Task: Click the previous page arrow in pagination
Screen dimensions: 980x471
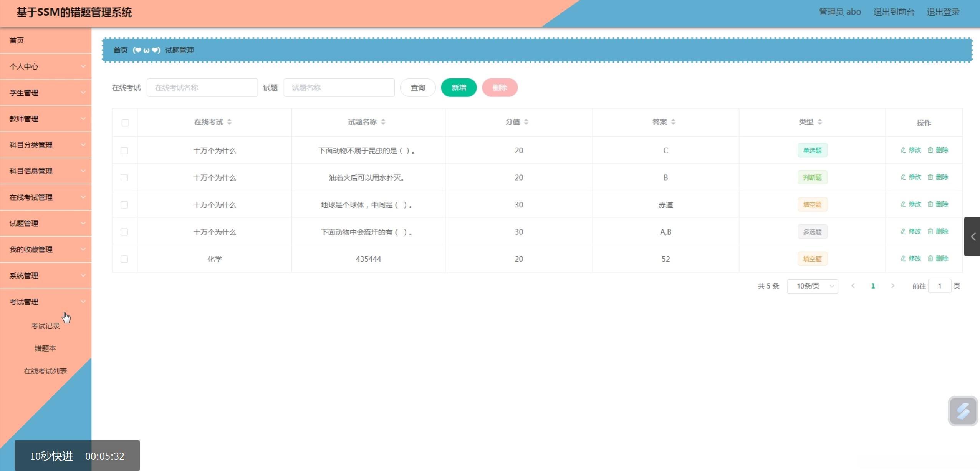Action: (x=853, y=286)
